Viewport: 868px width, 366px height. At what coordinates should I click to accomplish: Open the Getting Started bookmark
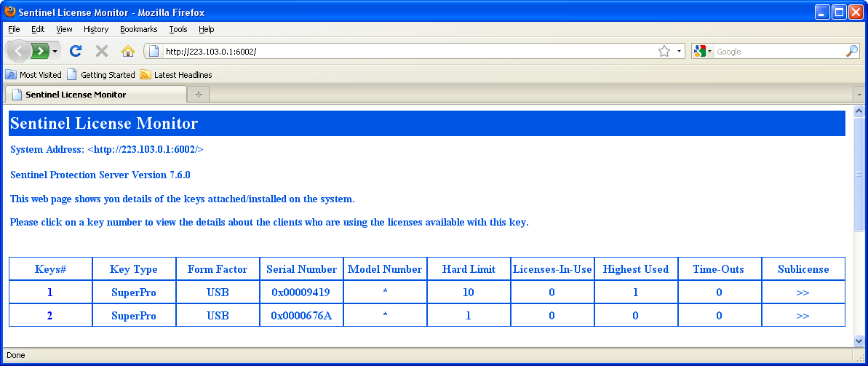click(x=101, y=75)
